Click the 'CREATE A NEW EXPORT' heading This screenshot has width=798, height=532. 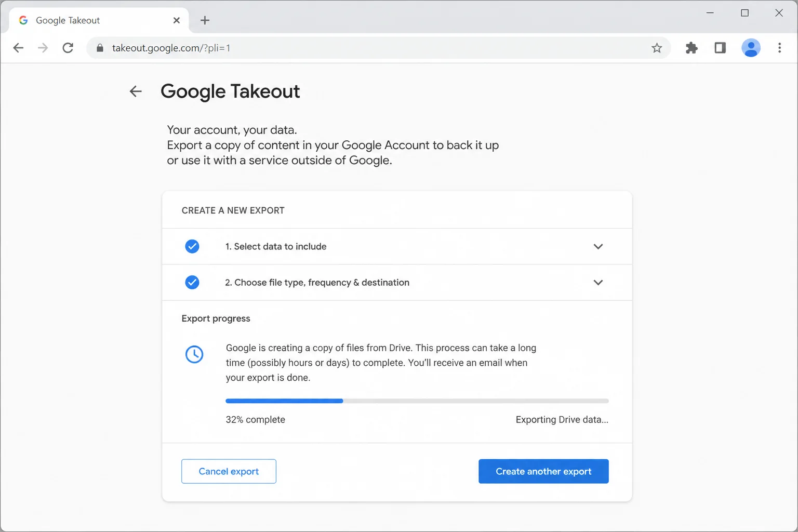point(233,210)
